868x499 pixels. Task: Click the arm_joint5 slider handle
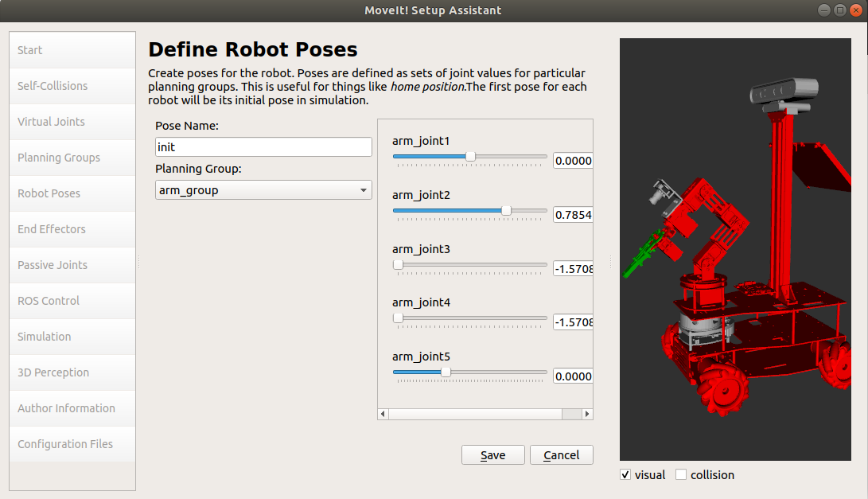point(446,372)
